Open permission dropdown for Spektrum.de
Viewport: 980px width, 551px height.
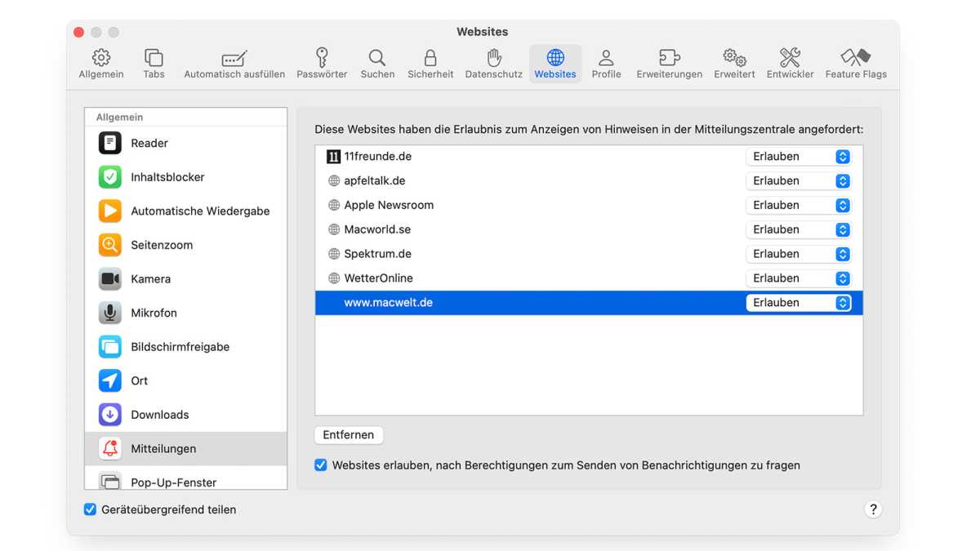[x=799, y=254]
